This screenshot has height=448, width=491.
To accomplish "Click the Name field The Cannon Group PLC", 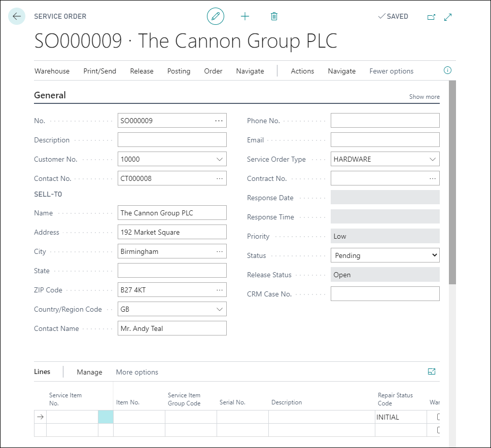I will (x=172, y=213).
